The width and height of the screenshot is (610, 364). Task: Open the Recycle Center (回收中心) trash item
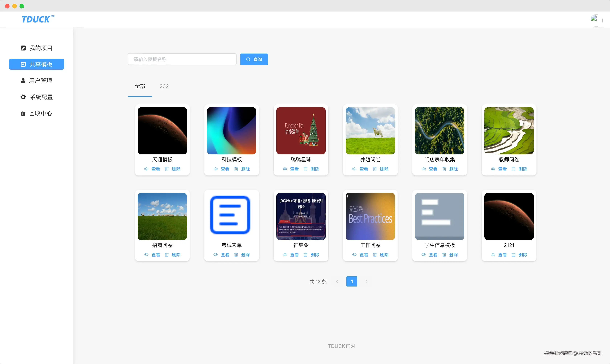click(x=36, y=113)
